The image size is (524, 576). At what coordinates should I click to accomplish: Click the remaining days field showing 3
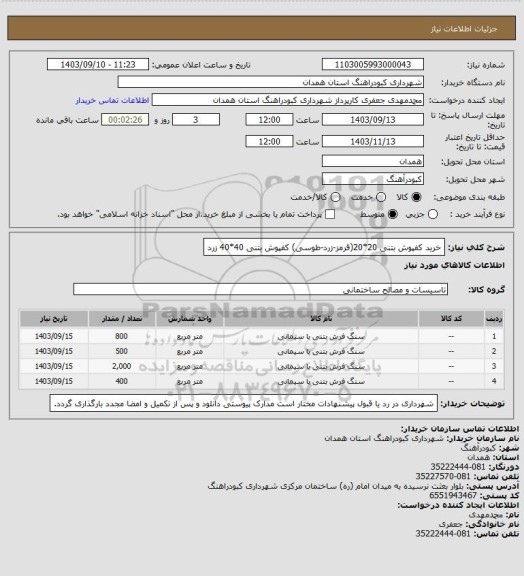coord(196,120)
